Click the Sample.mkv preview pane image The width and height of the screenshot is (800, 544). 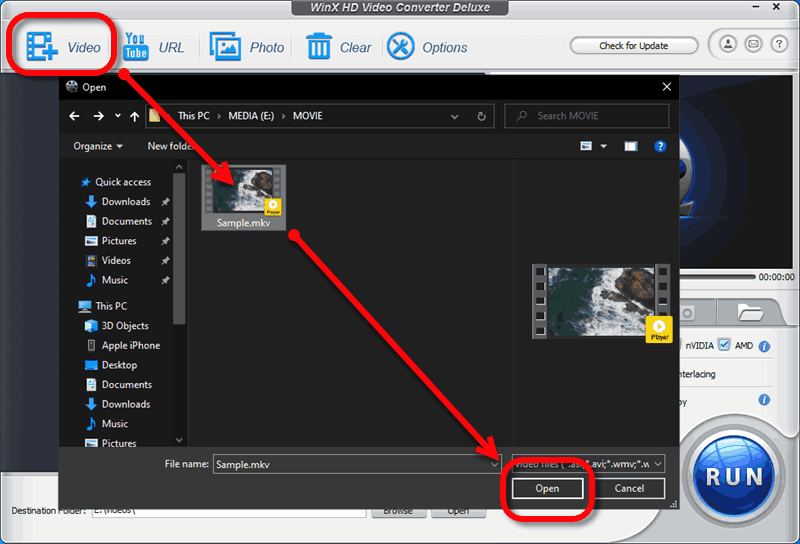click(601, 302)
